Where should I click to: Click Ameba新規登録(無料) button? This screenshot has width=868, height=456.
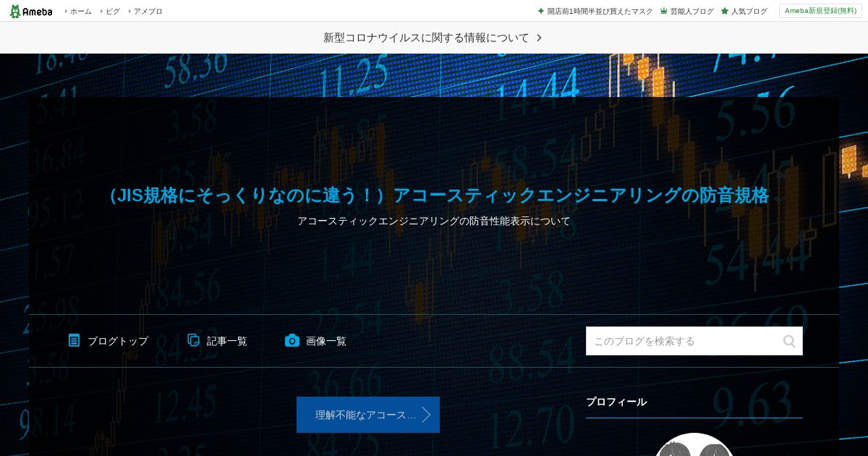point(820,11)
